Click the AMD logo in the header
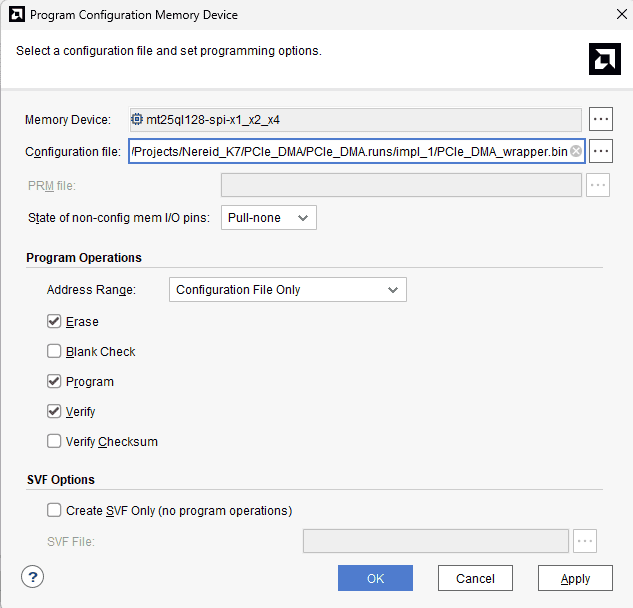The image size is (633, 608). tap(604, 59)
